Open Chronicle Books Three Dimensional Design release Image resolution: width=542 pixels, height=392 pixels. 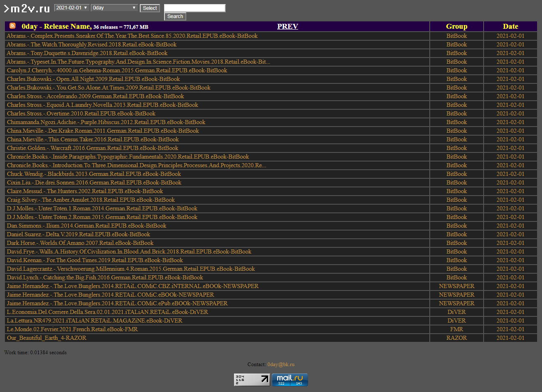[137, 165]
